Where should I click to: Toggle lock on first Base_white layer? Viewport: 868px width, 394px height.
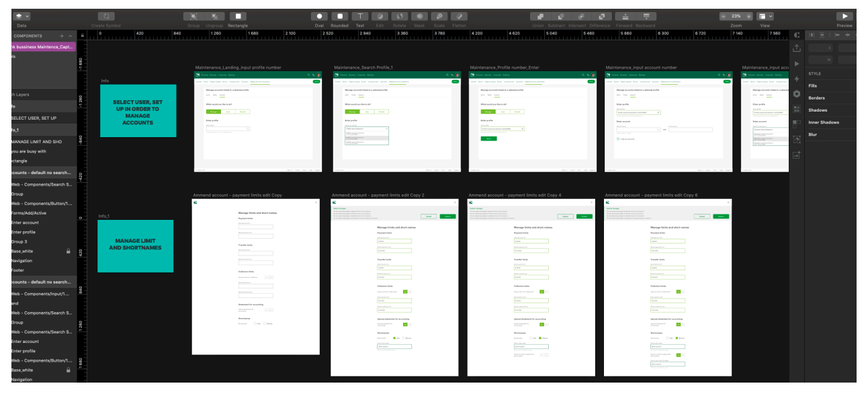68,251
